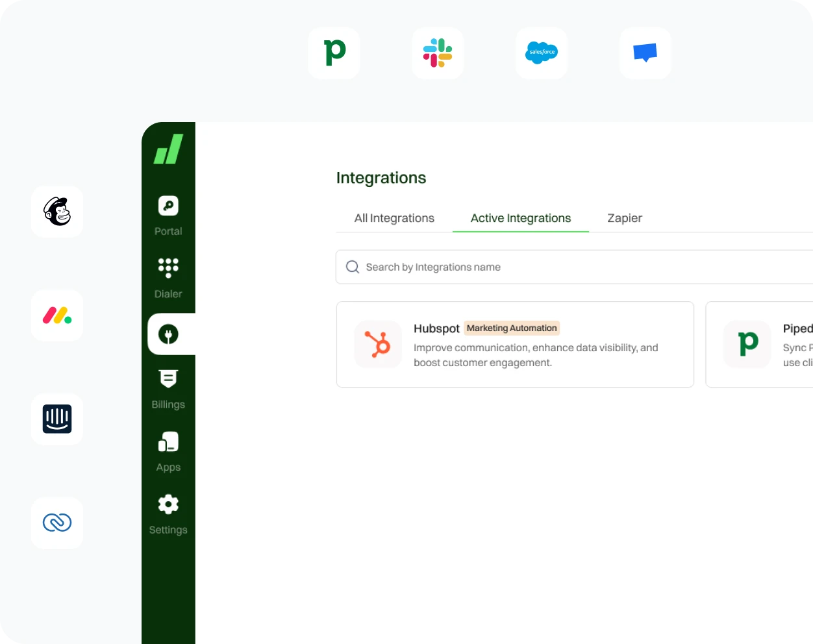
Task: Select the Slack logo at the top
Action: click(437, 53)
